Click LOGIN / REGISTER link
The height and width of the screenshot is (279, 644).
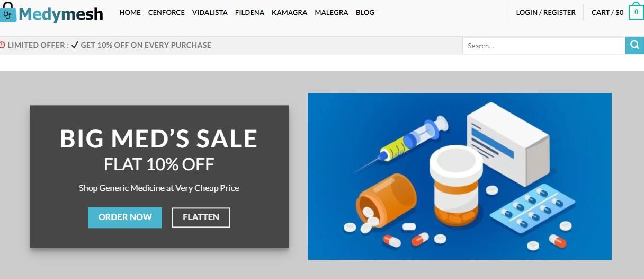tap(545, 12)
